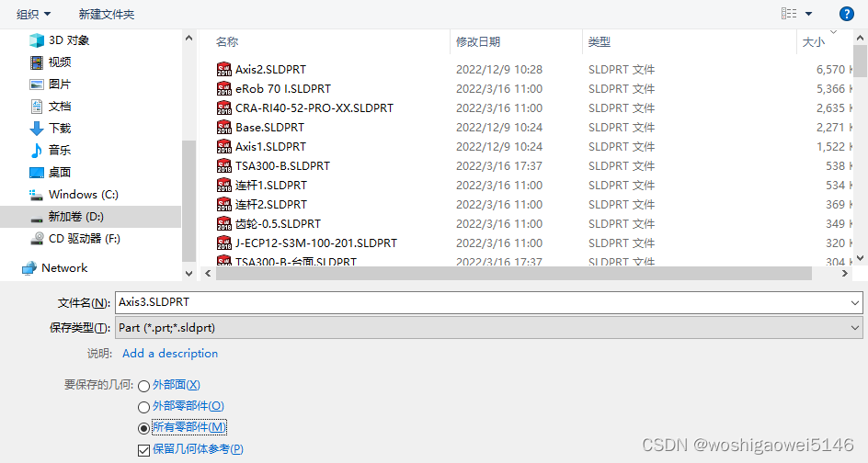Sort files by 类型 column header

point(599,42)
